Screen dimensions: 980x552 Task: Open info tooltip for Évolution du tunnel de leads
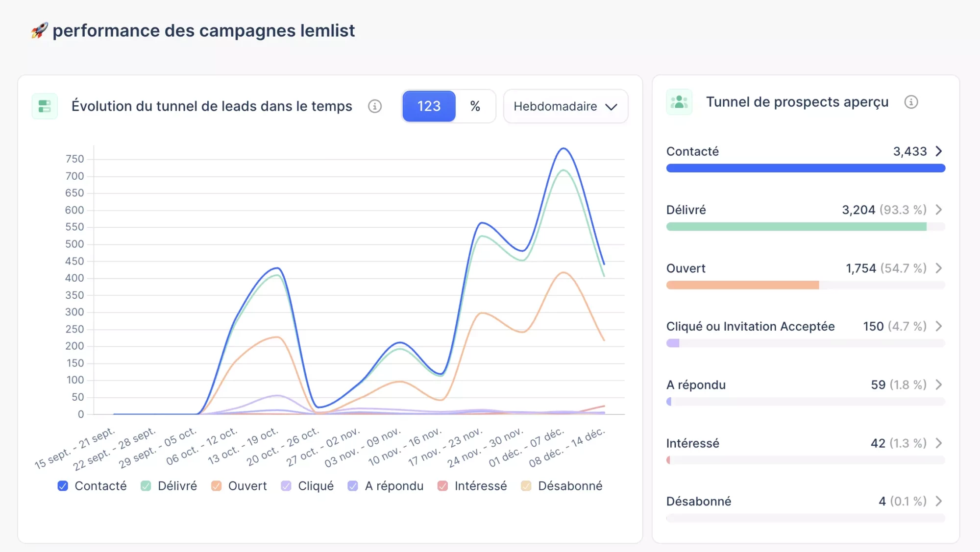tap(375, 106)
